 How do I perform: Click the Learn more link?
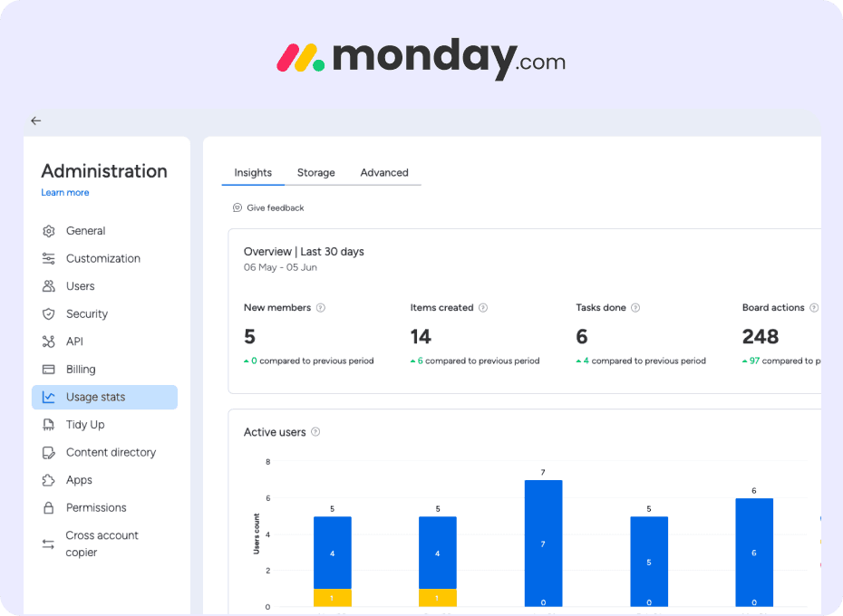[65, 192]
